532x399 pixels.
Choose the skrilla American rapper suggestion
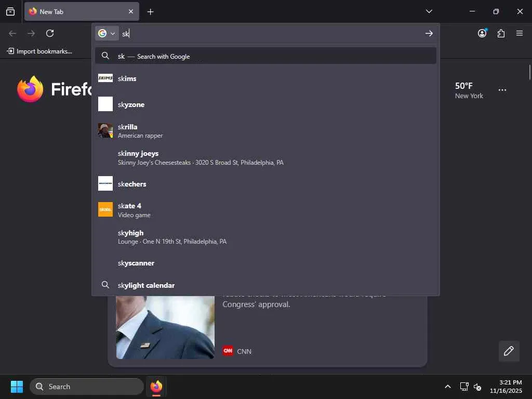coord(265,131)
